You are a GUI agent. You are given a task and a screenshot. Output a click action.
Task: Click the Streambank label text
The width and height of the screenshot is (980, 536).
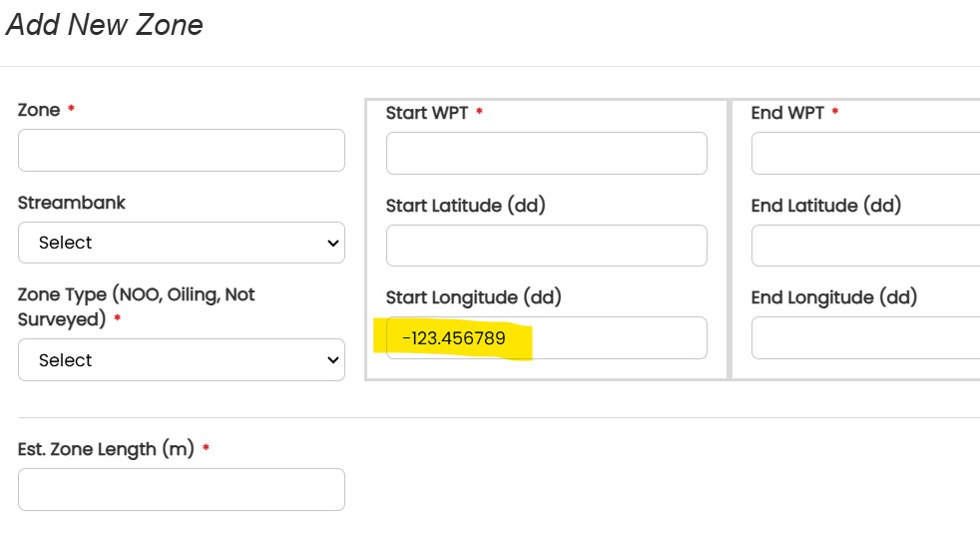point(71,203)
